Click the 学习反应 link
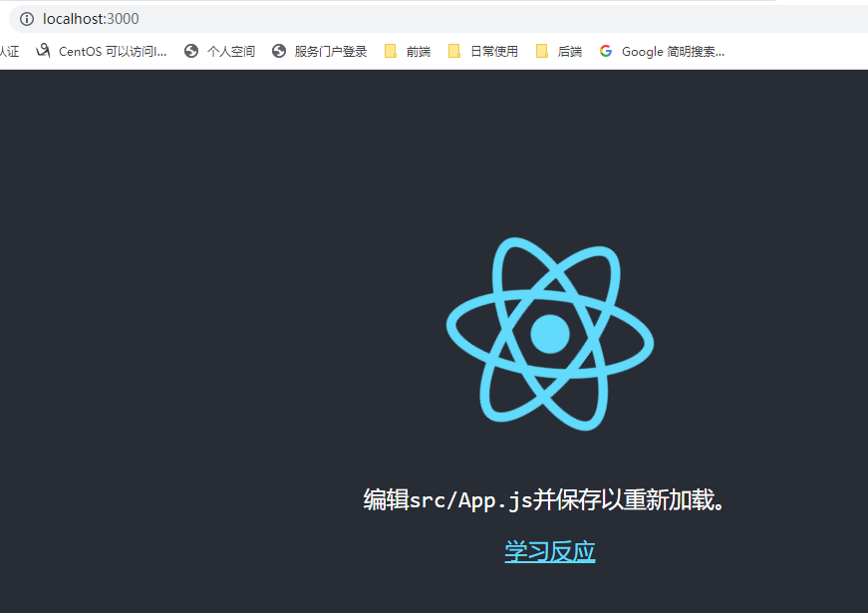 tap(550, 551)
